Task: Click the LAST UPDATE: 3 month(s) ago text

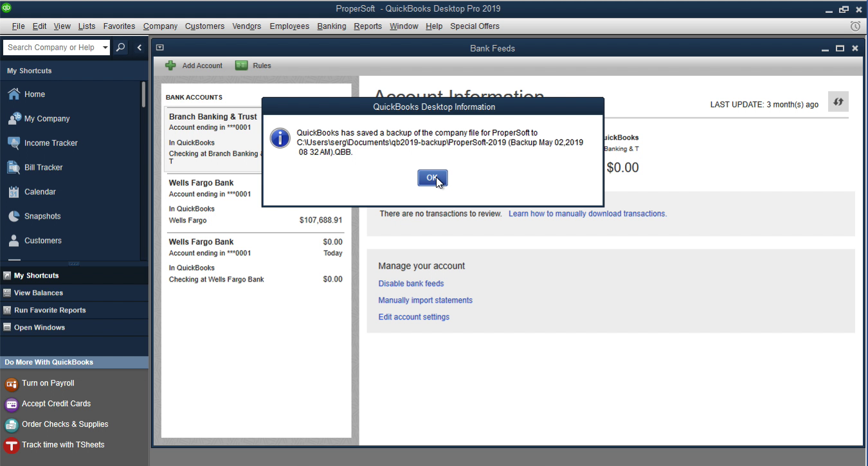Action: pyautogui.click(x=764, y=105)
